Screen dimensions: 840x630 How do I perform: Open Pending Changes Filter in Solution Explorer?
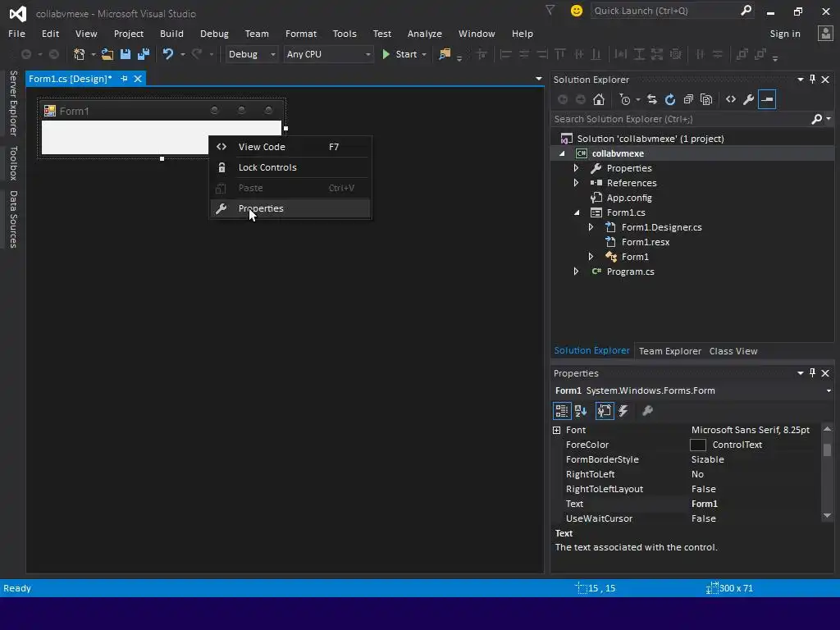pos(625,99)
